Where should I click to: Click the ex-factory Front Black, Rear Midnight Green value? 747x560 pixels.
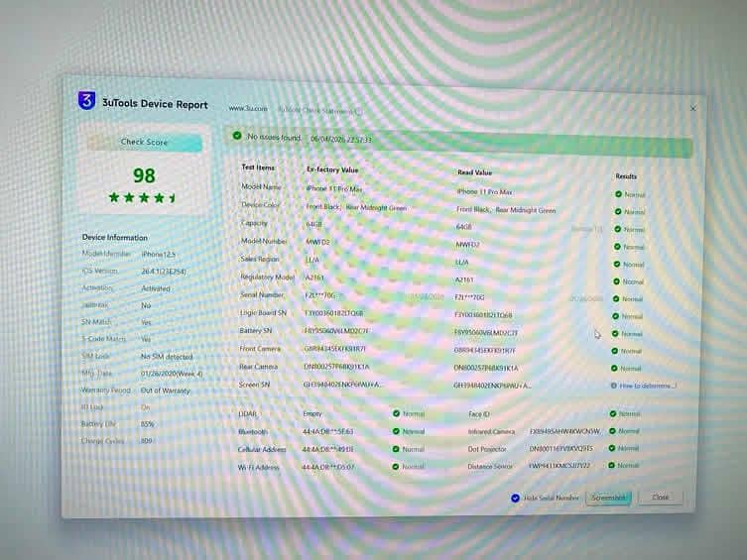356,207
